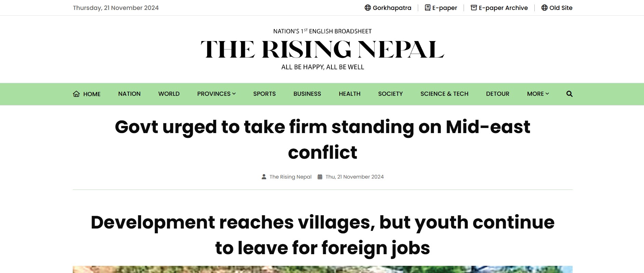The image size is (644, 273).
Task: Open the Business section
Action: [x=307, y=94]
